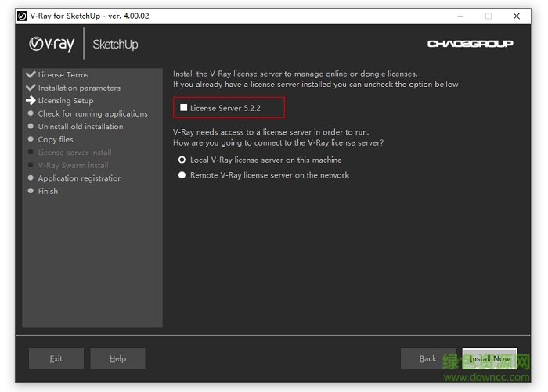Click the Install Now button
The image size is (548, 392).
coord(489,358)
